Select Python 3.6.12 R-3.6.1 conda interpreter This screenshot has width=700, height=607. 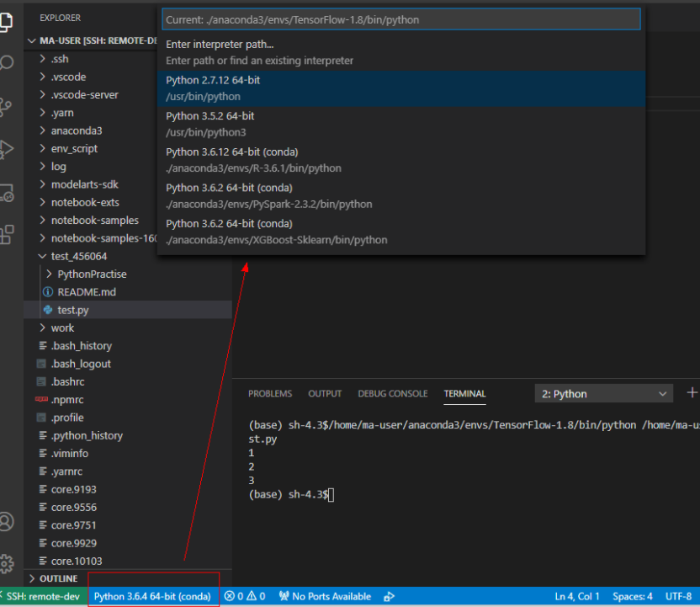pyautogui.click(x=400, y=160)
